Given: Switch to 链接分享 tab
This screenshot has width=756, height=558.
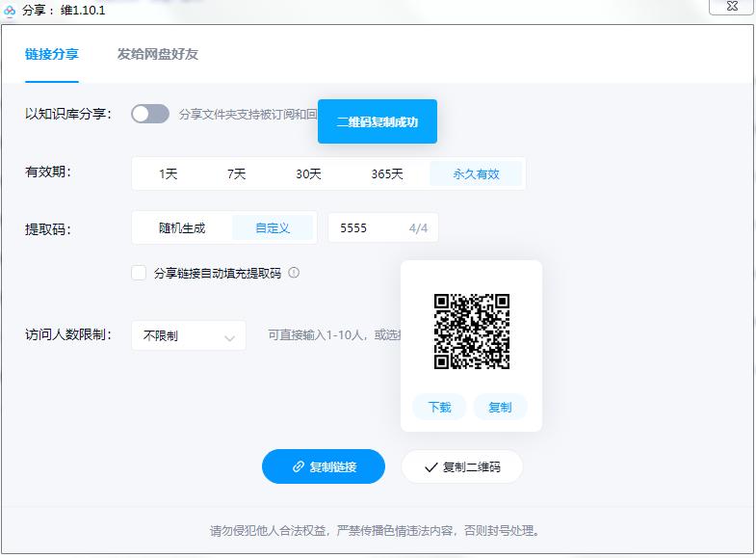Looking at the screenshot, I should (52, 54).
